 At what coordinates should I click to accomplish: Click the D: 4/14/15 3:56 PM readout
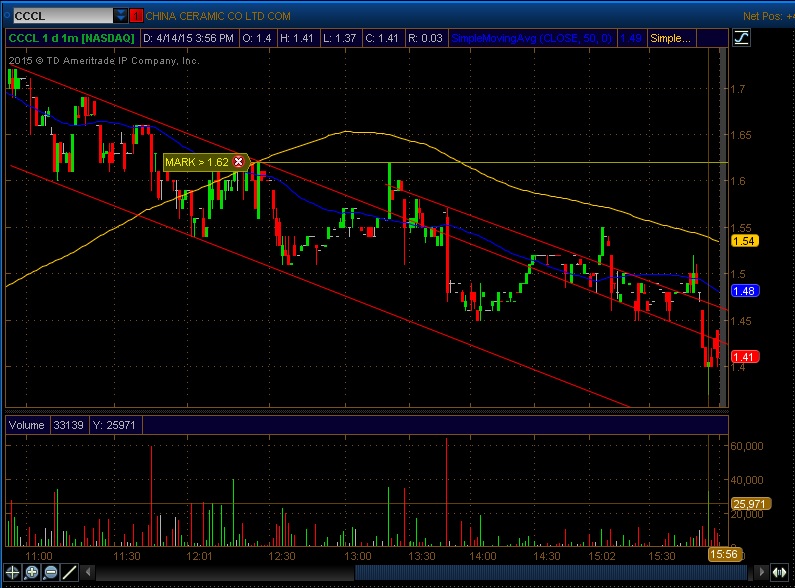tap(188, 38)
